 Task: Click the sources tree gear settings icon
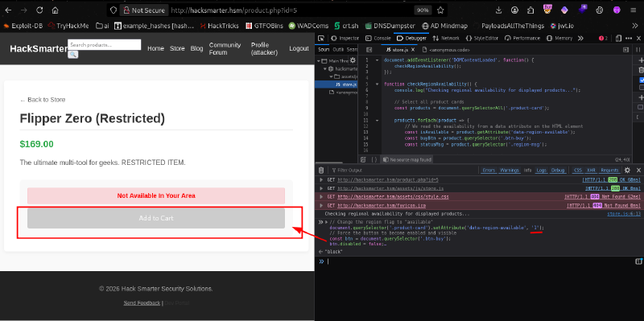[353, 60]
